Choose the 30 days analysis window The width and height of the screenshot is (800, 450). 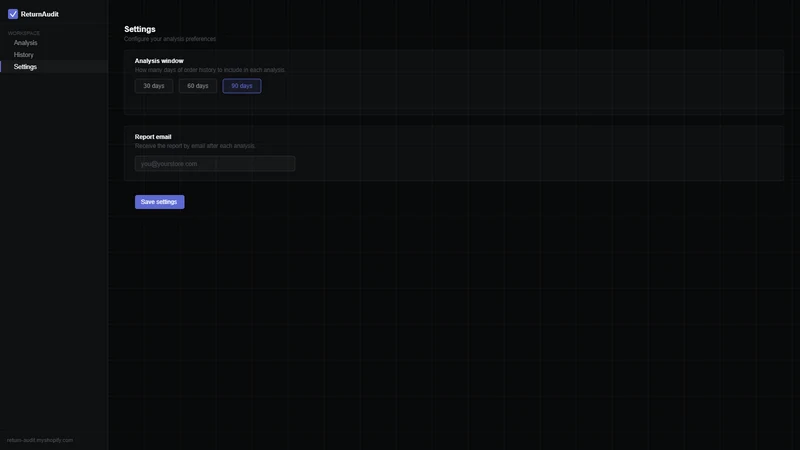coord(154,86)
